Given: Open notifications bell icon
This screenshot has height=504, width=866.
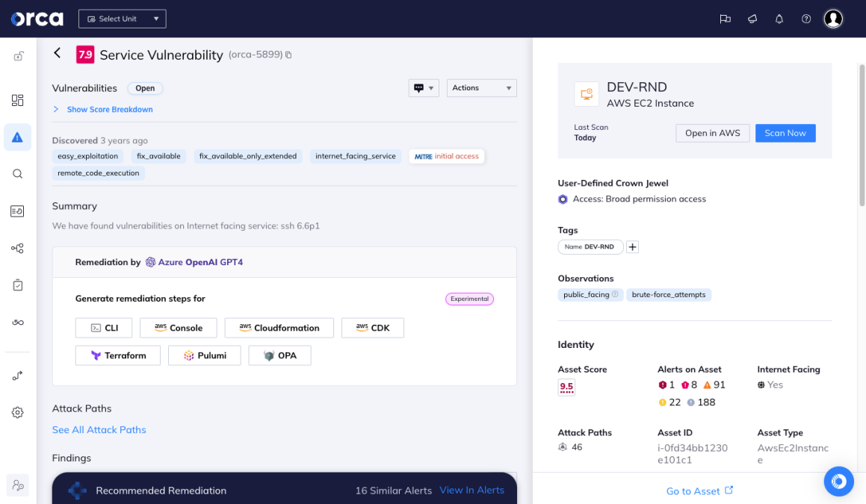Looking at the screenshot, I should coord(779,19).
